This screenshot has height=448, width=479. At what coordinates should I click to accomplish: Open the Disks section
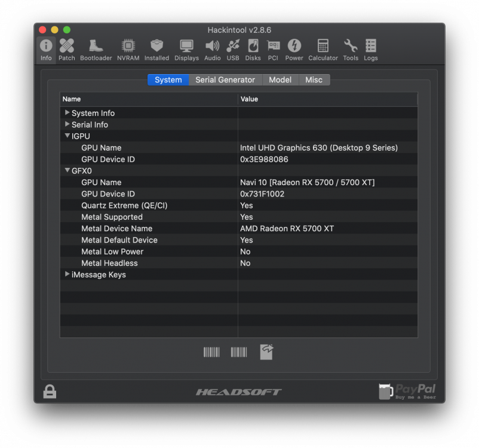[x=253, y=50]
